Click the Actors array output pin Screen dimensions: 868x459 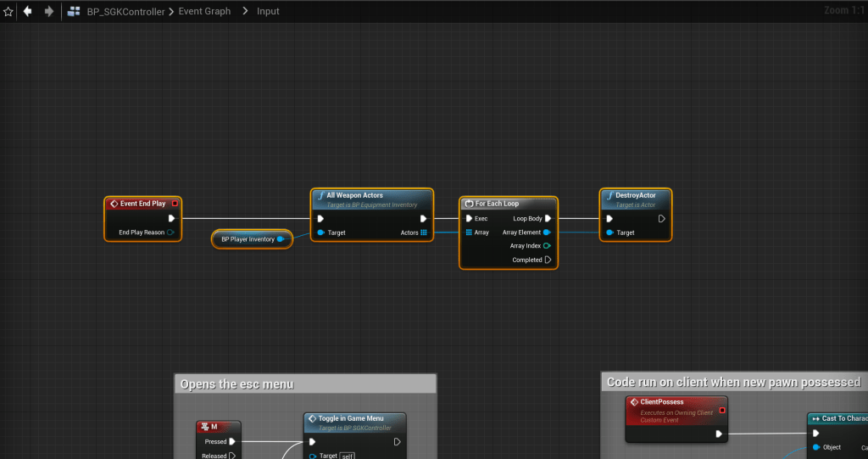tap(424, 232)
